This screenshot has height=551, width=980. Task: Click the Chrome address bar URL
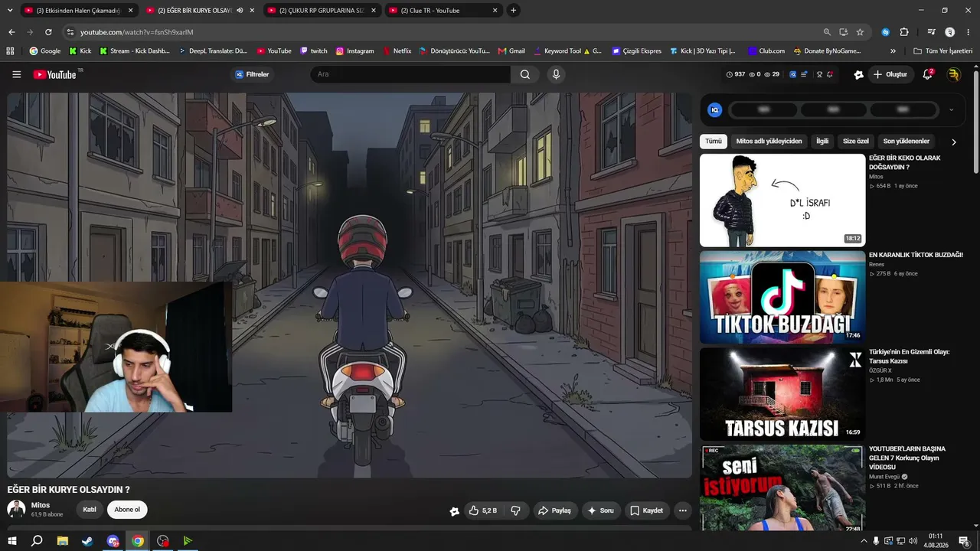(137, 32)
